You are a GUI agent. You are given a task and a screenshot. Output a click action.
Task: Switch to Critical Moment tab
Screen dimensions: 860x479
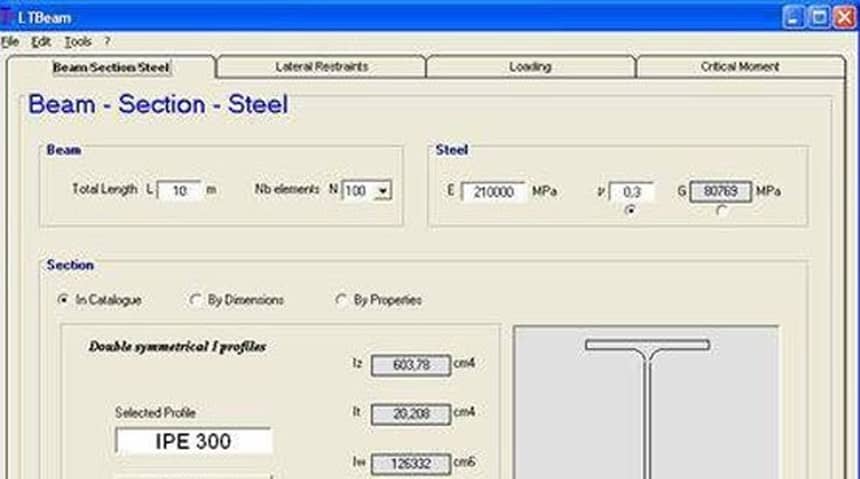point(740,67)
